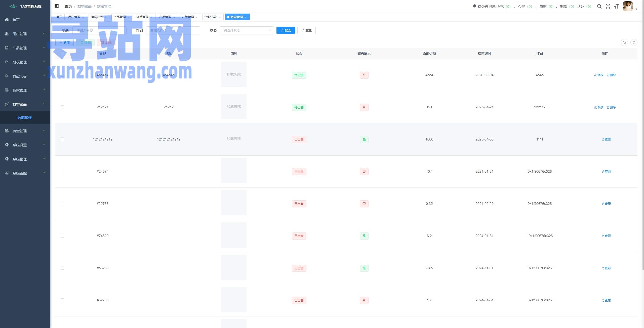Screen dimensions: 644x328
Task: Click the 待出售 status tag in row 212121
Action: 299,107
